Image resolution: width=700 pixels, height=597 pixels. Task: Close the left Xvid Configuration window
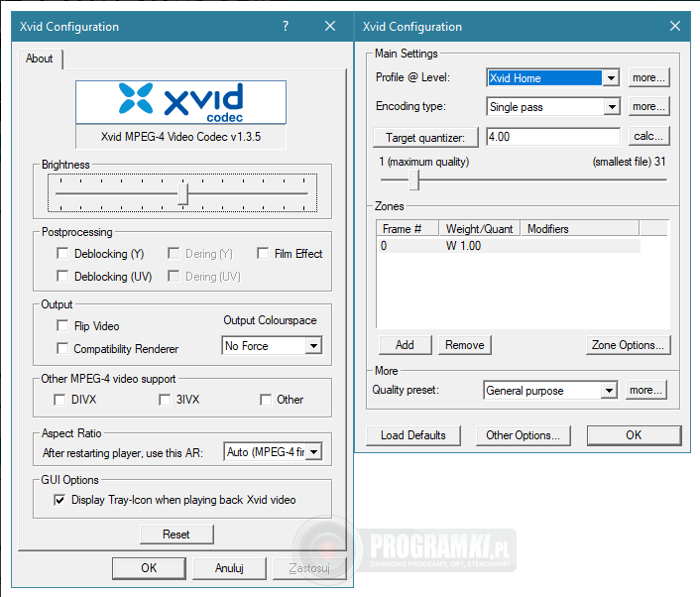tap(330, 26)
